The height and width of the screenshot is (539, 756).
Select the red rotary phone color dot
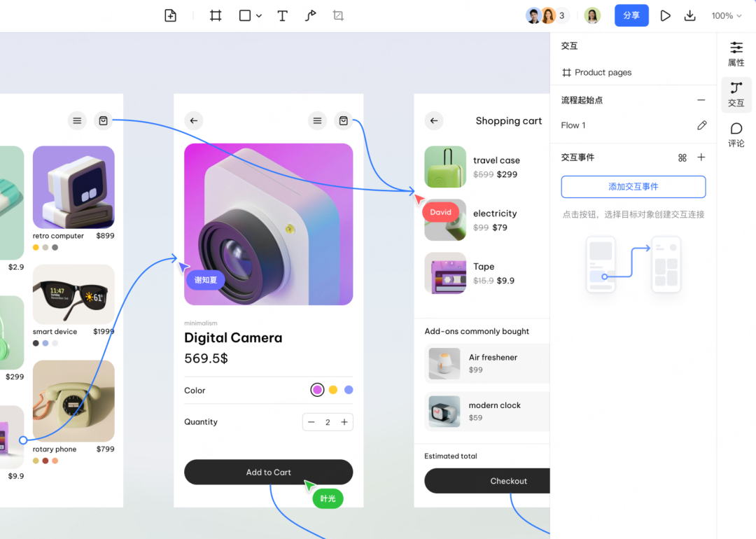pyautogui.click(x=45, y=461)
